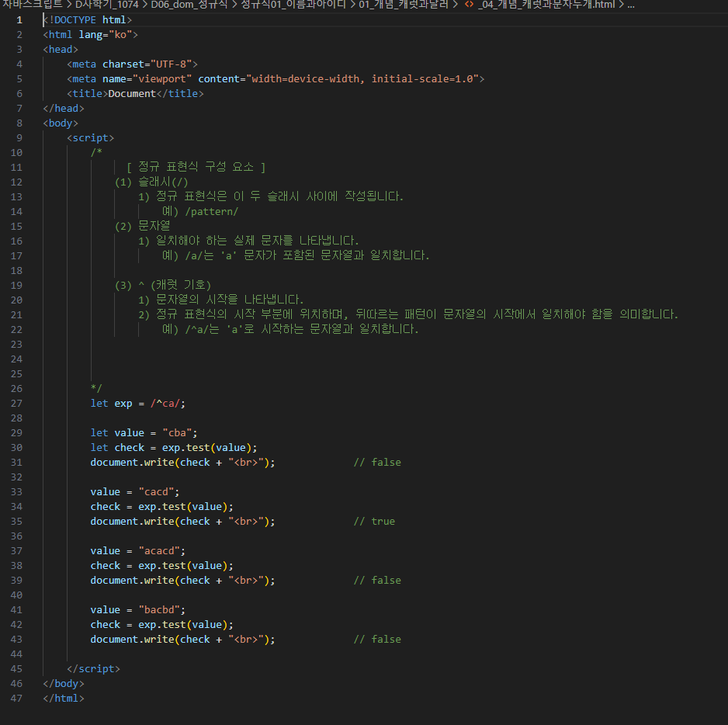This screenshot has height=725, width=728.
Task: Click the closing '</head>' tag
Action: coord(64,108)
